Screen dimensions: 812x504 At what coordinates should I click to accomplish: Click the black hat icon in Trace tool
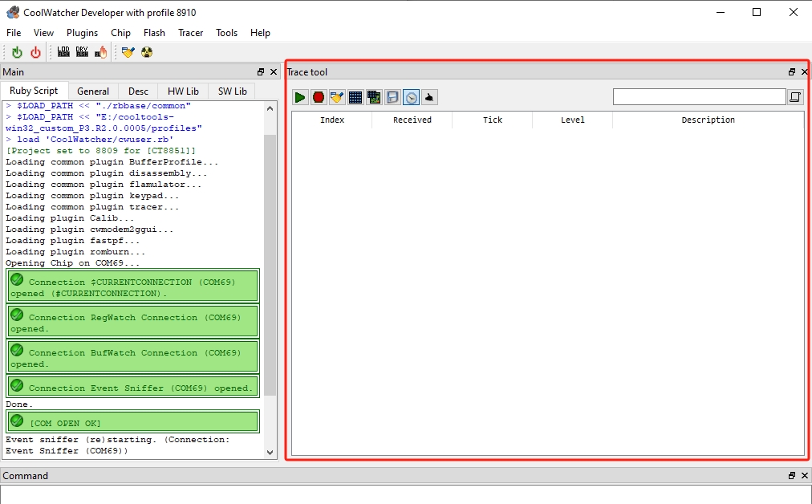pyautogui.click(x=429, y=97)
